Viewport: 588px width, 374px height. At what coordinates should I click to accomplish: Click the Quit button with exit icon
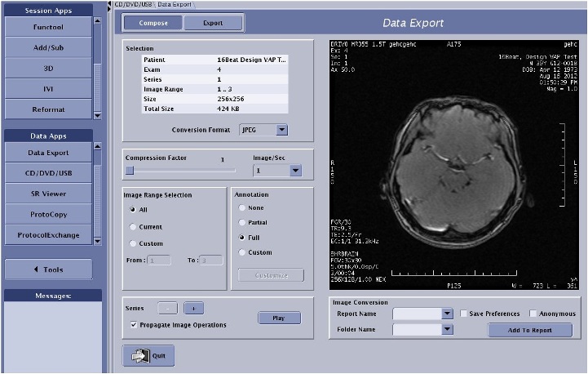(148, 356)
